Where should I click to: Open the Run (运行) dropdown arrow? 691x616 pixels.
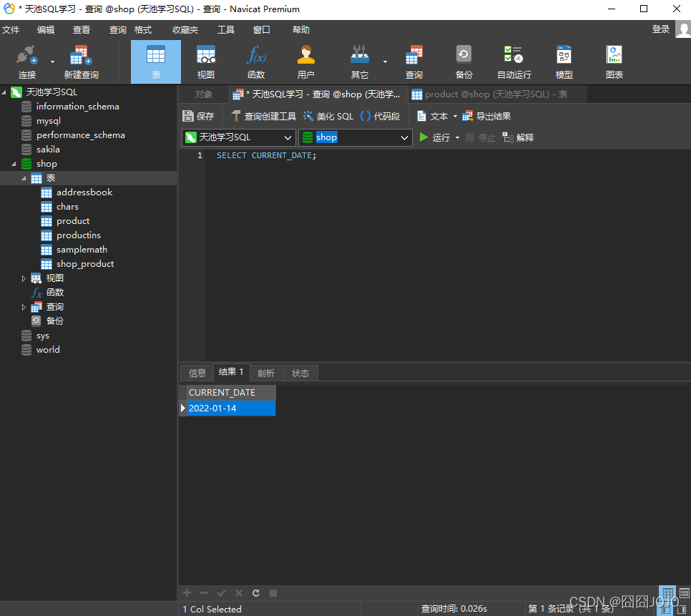pyautogui.click(x=457, y=138)
